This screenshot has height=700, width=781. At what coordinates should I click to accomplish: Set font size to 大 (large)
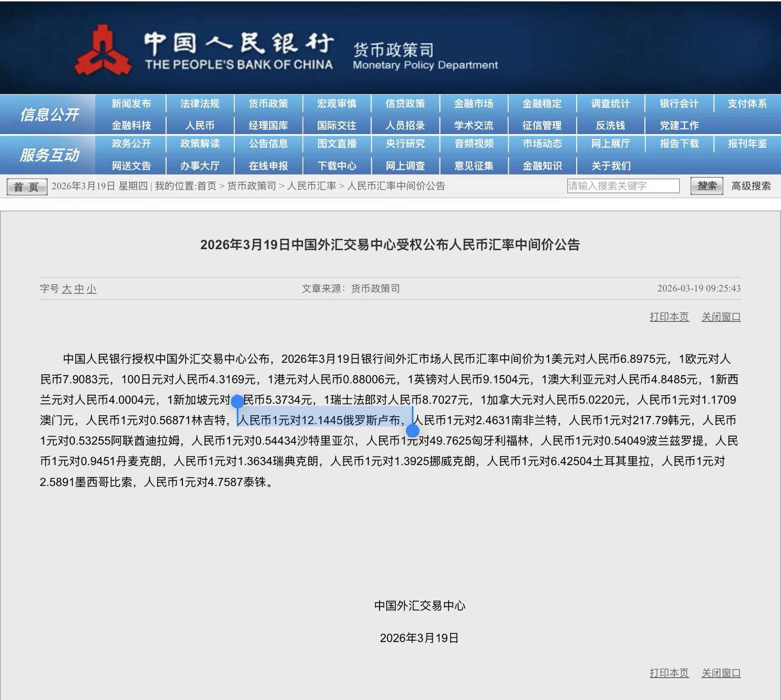tap(67, 289)
